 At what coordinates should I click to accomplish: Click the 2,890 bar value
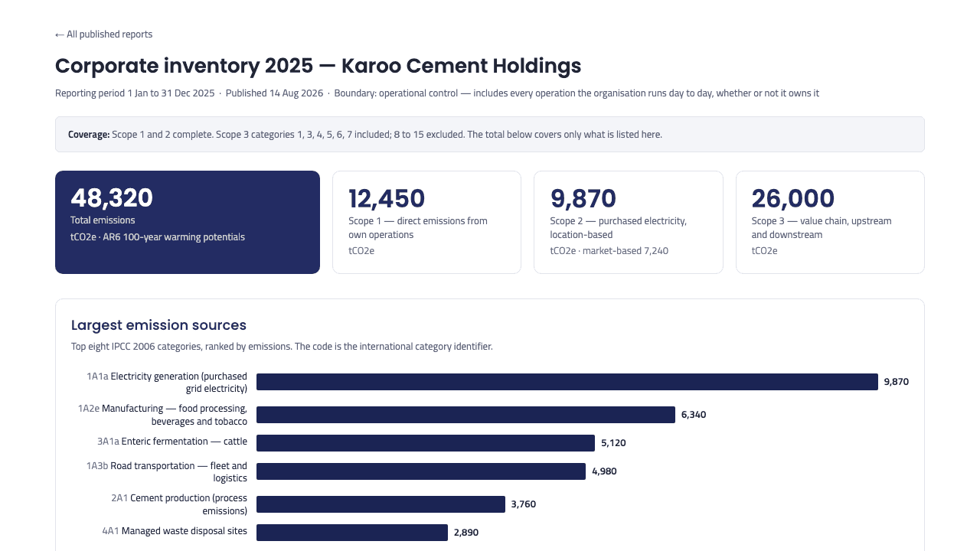(x=466, y=533)
